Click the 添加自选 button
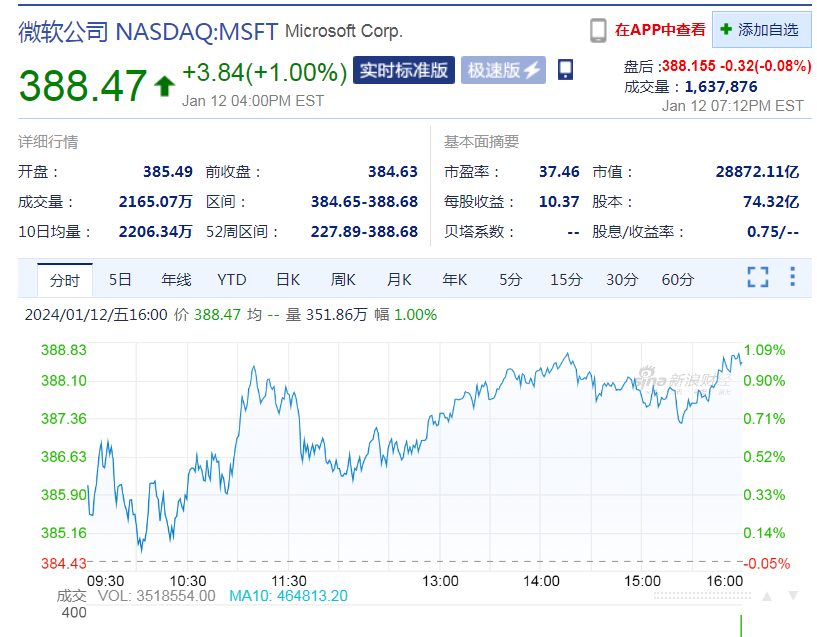The image size is (817, 637). tap(762, 30)
